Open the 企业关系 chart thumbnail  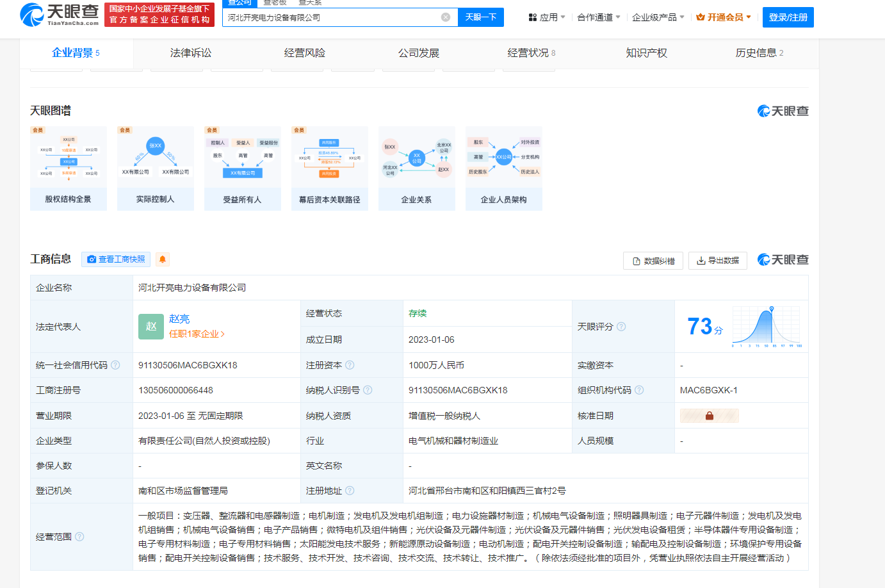click(416, 168)
